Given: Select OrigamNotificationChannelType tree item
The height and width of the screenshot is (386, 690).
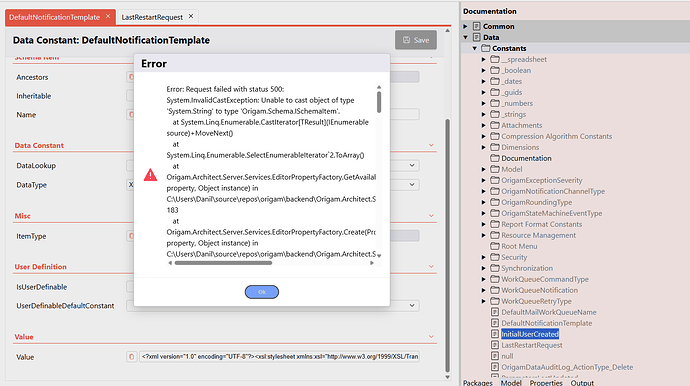Looking at the screenshot, I should pos(553,191).
